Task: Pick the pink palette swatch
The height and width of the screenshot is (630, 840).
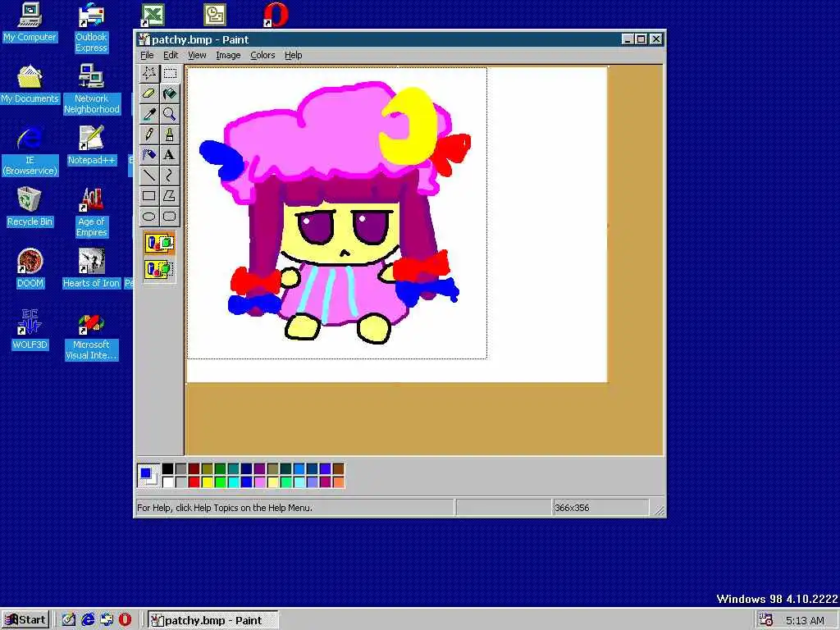Action: pyautogui.click(x=260, y=482)
